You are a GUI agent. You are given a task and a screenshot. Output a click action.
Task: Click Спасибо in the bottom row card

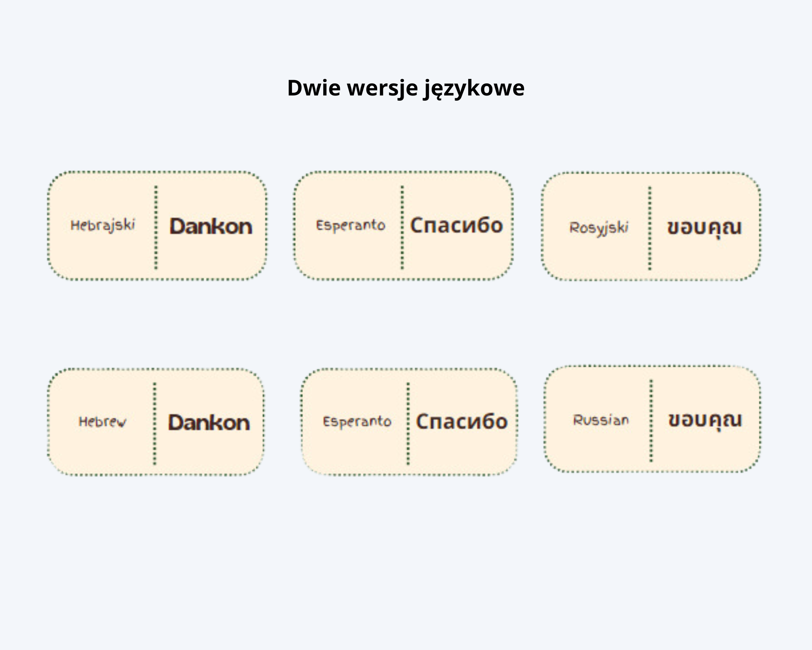tap(462, 422)
